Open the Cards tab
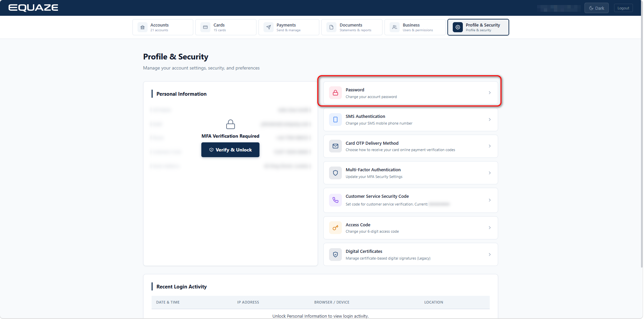 point(226,27)
